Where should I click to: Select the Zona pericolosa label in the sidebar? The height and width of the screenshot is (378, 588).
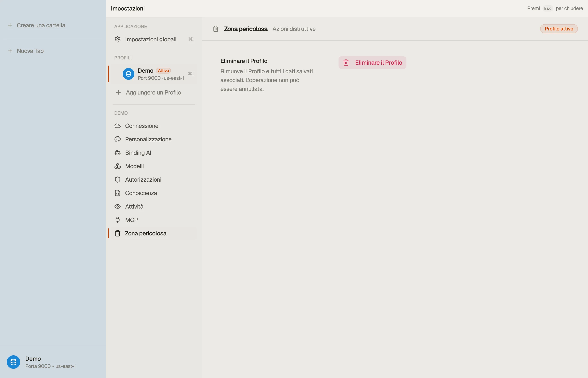146,234
